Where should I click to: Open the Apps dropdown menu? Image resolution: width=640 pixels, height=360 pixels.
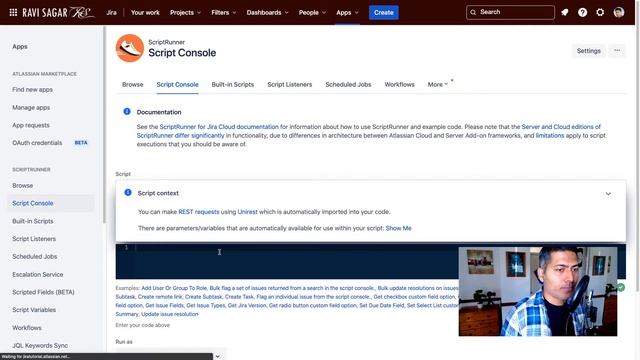[x=347, y=12]
